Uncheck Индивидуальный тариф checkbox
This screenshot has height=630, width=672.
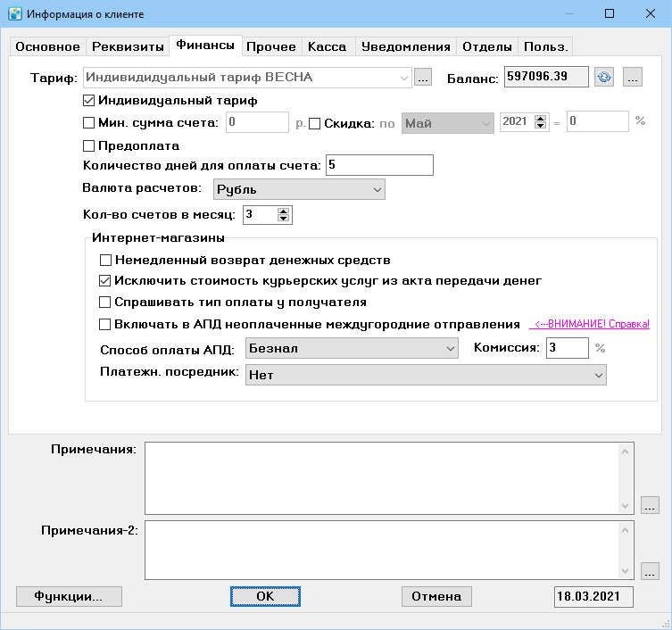click(x=88, y=101)
